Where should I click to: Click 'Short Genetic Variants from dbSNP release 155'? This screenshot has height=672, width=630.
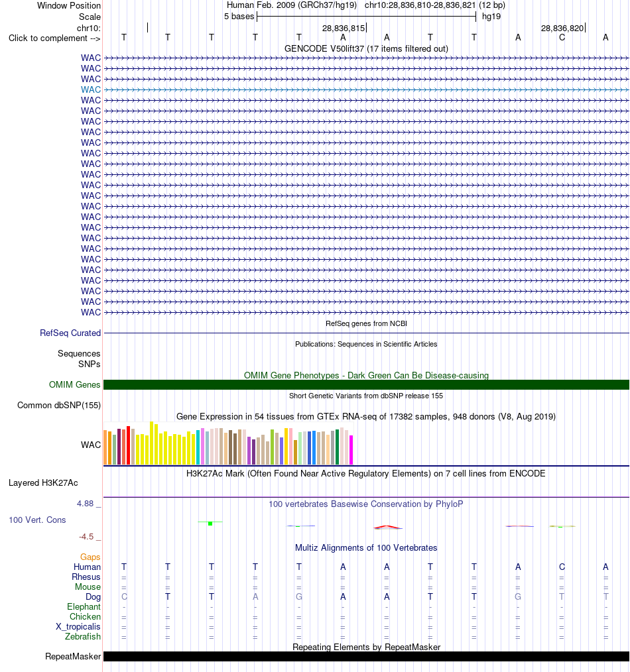point(366,396)
